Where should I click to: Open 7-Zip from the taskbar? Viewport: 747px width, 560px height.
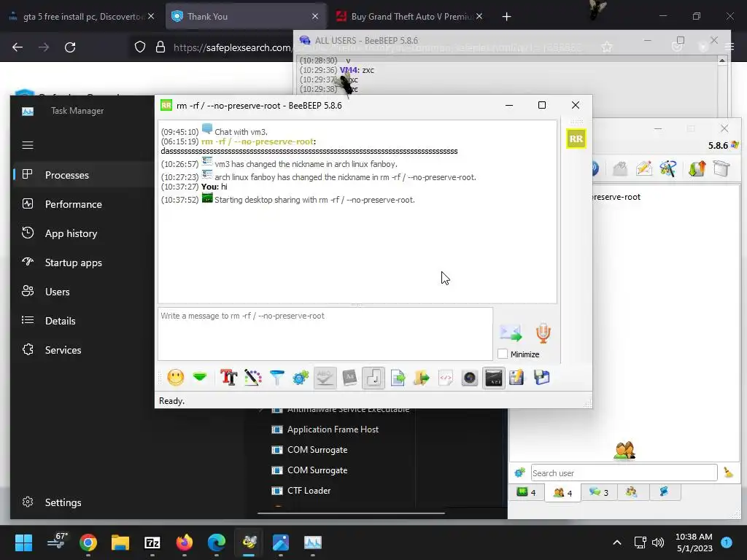coord(152,542)
